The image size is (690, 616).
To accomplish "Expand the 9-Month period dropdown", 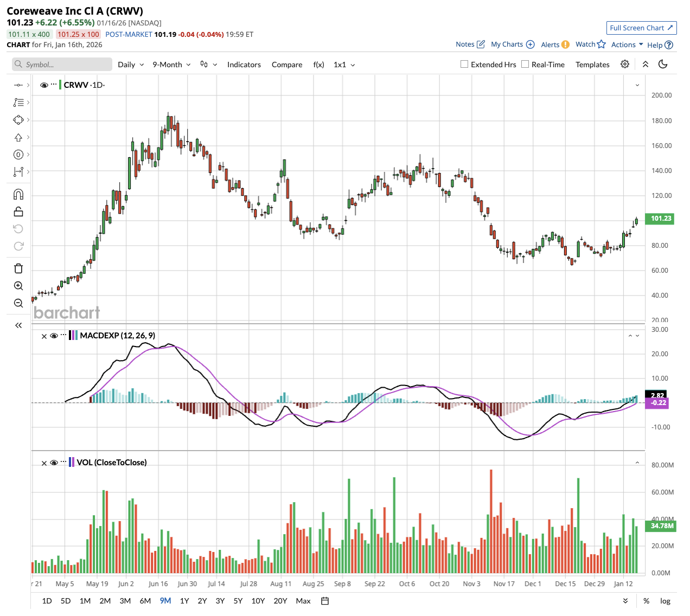I will click(171, 65).
